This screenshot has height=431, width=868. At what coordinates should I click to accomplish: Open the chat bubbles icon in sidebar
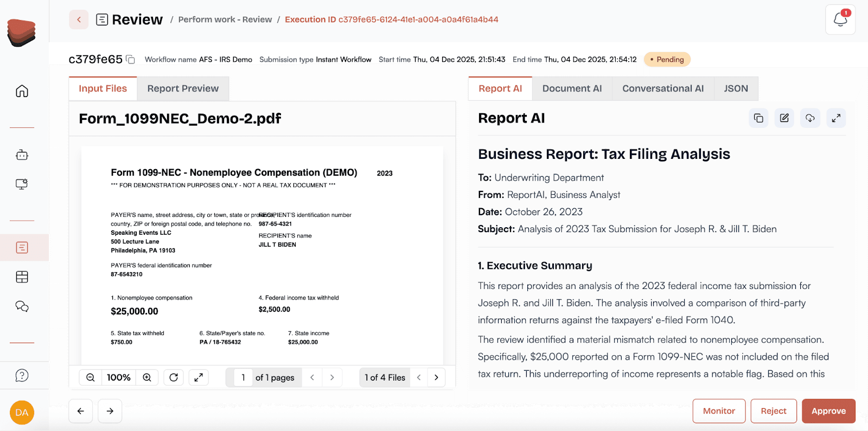(22, 306)
